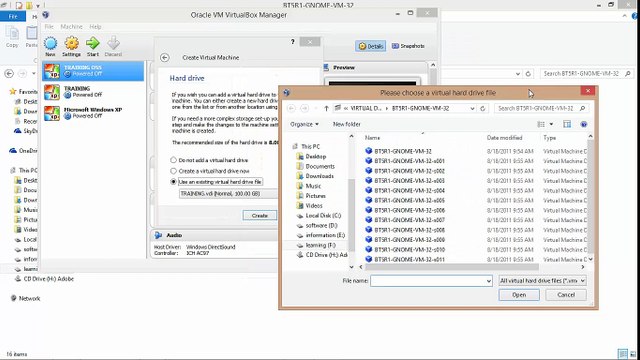Click the New VM toolbar icon

pyautogui.click(x=50, y=46)
